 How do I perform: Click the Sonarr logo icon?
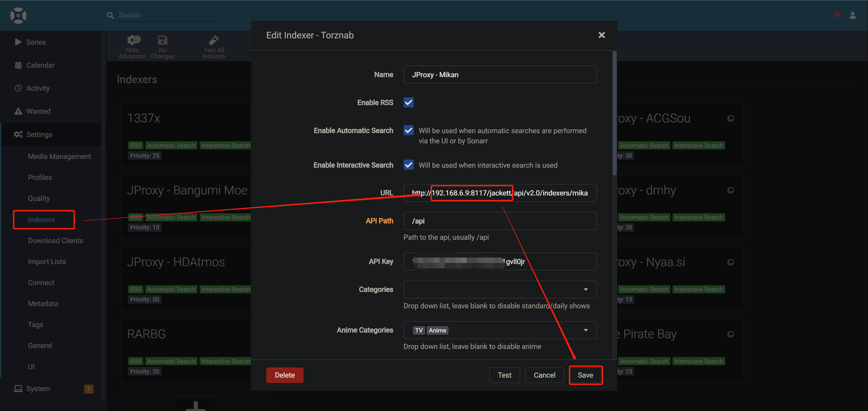[x=18, y=16]
